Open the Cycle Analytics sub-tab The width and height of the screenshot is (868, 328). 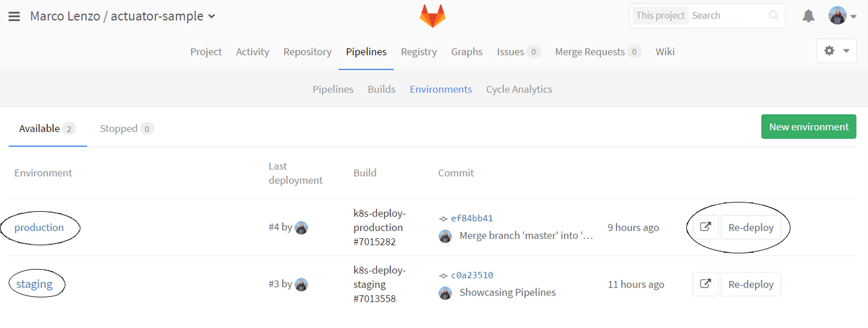(x=519, y=89)
